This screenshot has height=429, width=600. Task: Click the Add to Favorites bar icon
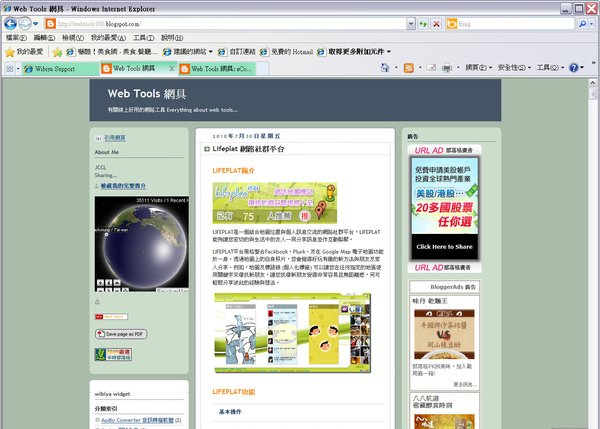tap(57, 52)
